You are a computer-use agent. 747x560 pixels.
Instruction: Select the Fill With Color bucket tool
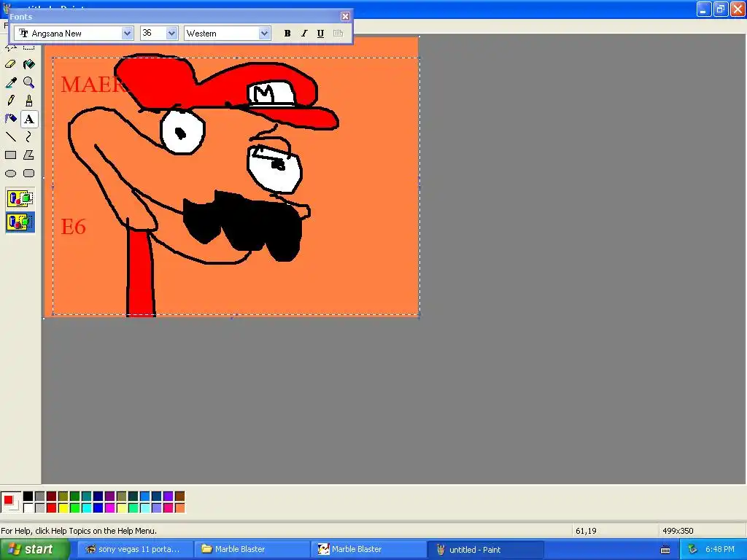pyautogui.click(x=29, y=64)
